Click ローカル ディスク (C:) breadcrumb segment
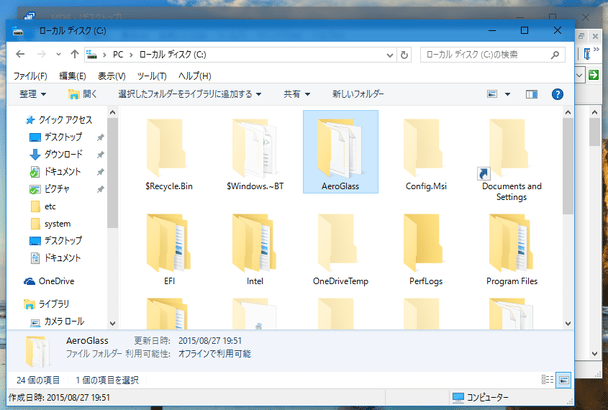The width and height of the screenshot is (608, 410). click(x=173, y=55)
